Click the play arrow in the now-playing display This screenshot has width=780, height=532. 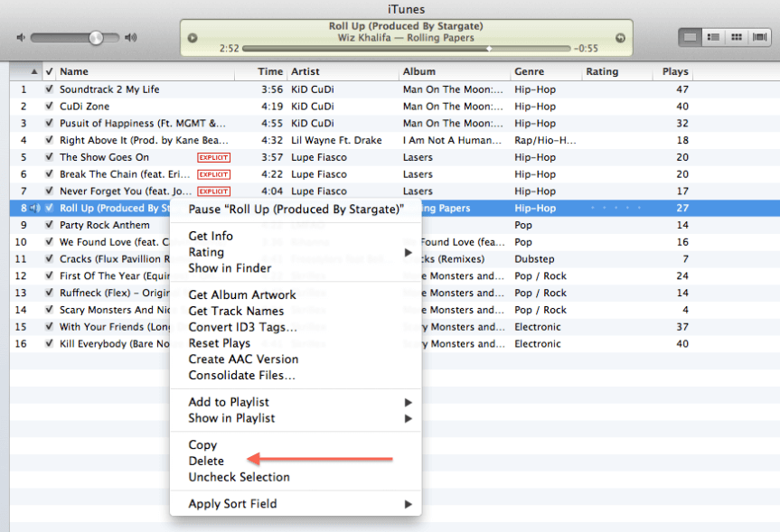click(x=193, y=38)
